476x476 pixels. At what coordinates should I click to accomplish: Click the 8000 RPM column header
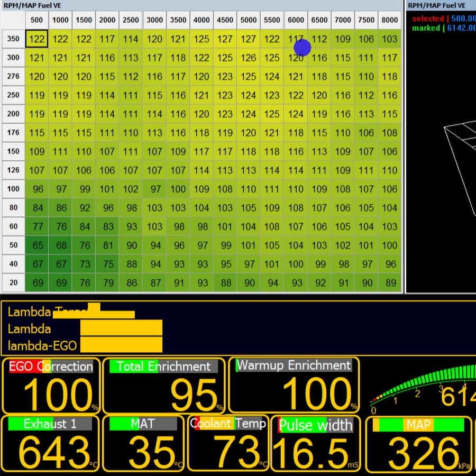tap(390, 20)
